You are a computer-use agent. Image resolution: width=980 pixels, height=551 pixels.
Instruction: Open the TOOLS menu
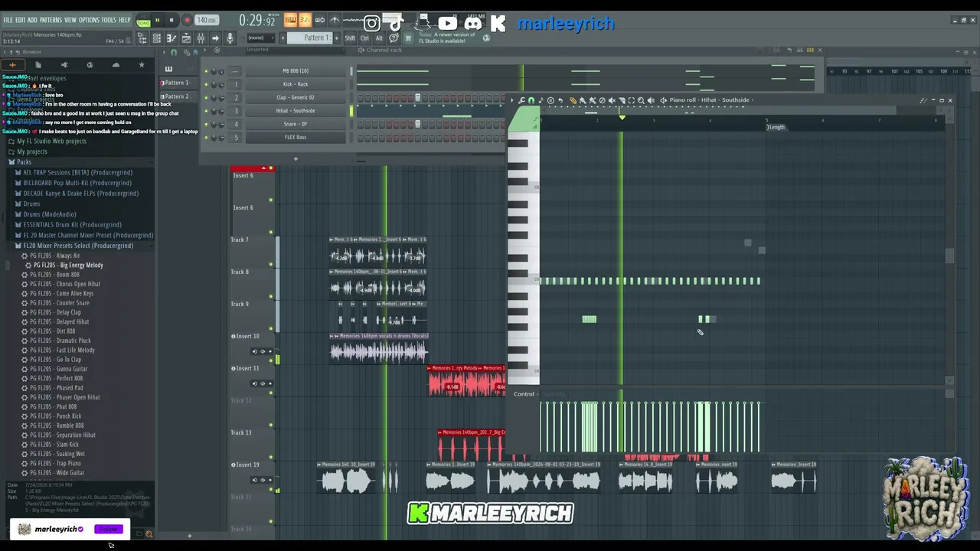pos(109,21)
